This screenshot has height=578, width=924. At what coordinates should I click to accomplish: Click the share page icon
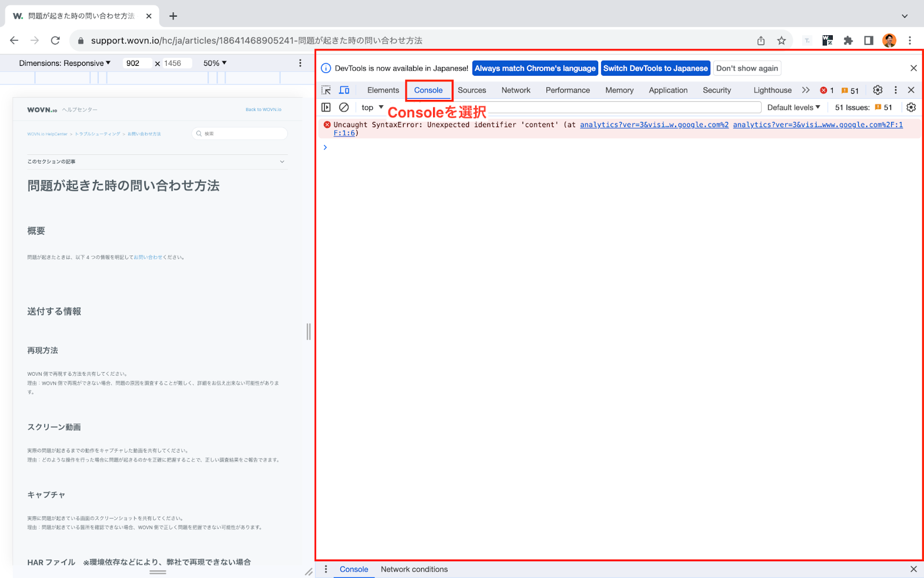pos(761,40)
